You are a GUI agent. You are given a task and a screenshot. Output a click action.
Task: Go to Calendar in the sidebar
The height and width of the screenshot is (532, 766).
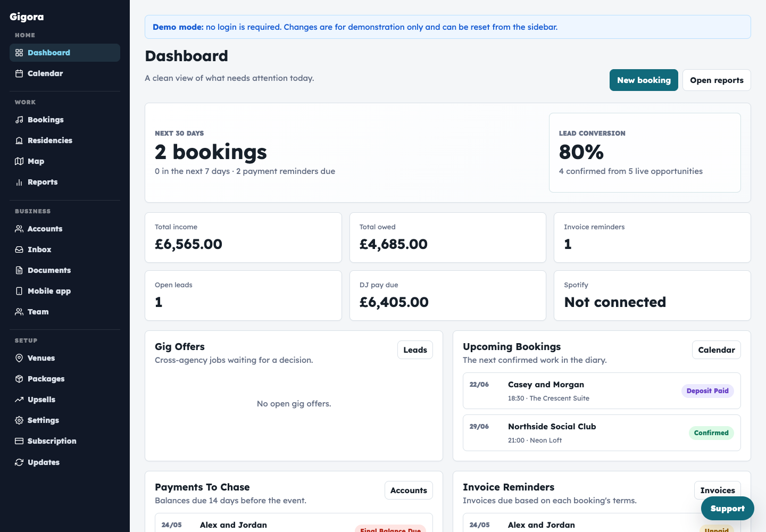coord(65,73)
